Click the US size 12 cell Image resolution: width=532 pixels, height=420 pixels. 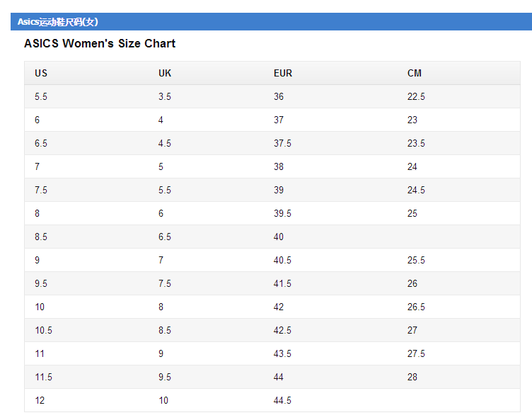click(40, 401)
